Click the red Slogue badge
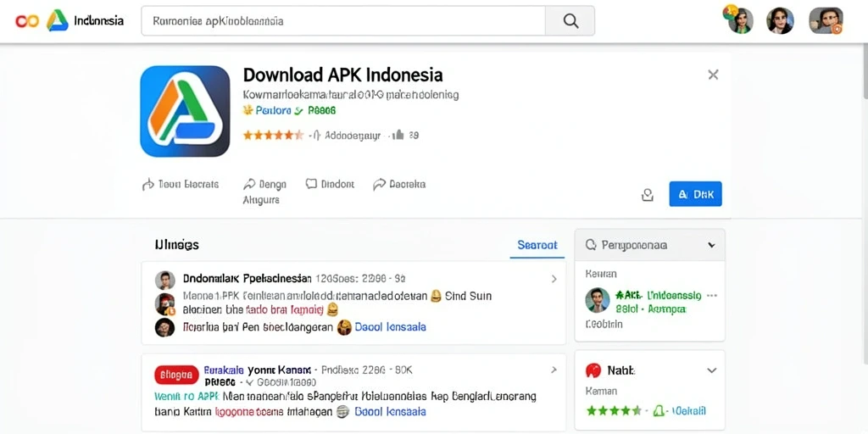Screen dimensions: 868x434 pos(176,375)
